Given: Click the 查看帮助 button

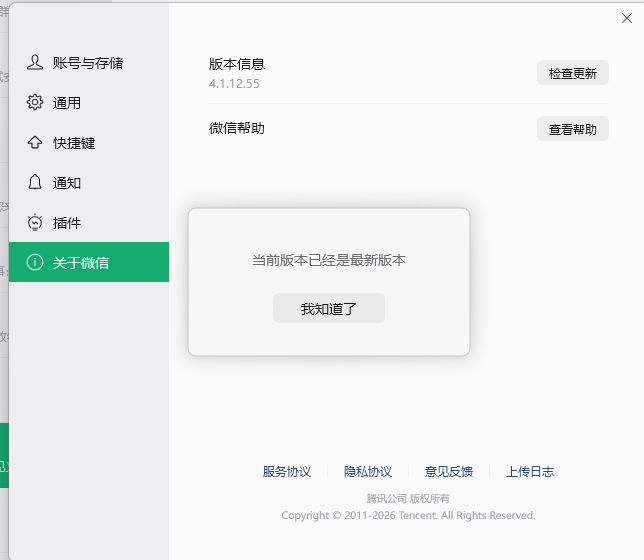Looking at the screenshot, I should click(573, 129).
